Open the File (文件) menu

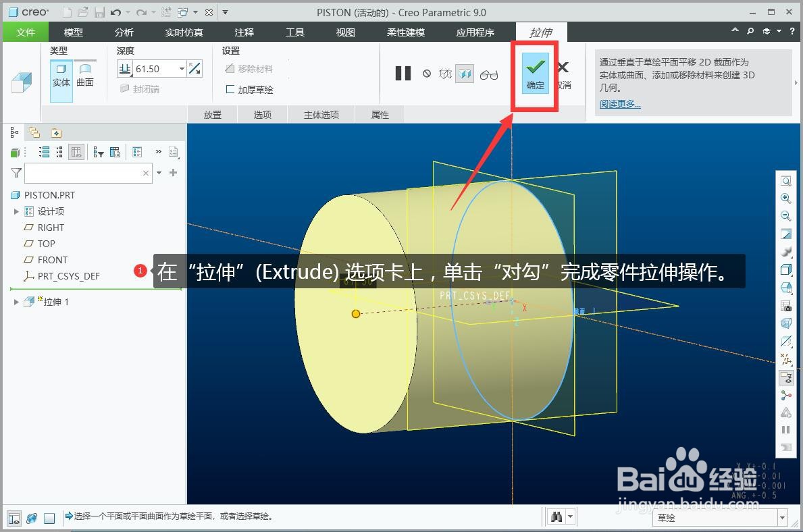point(26,32)
